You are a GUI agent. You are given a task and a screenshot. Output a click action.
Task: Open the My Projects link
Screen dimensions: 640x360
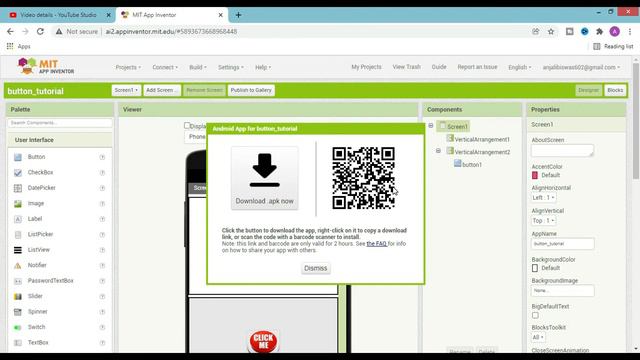click(366, 67)
